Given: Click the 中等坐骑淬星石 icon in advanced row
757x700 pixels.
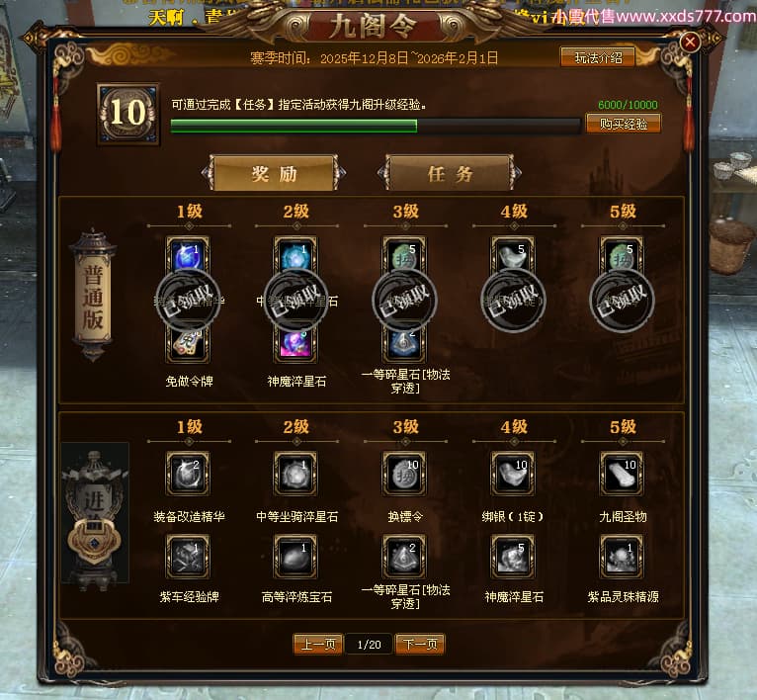Looking at the screenshot, I should pos(295,474).
